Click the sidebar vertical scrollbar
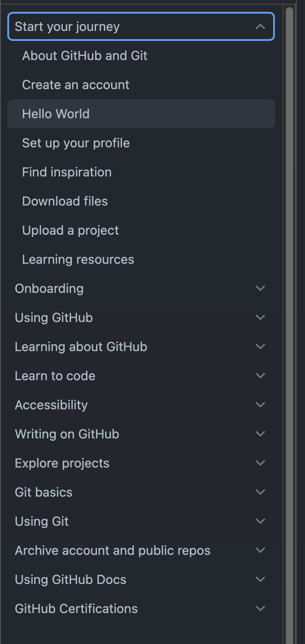 290,318
